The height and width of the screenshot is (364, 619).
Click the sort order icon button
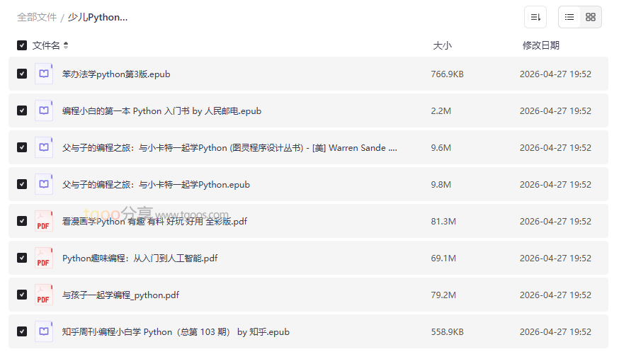pyautogui.click(x=535, y=17)
